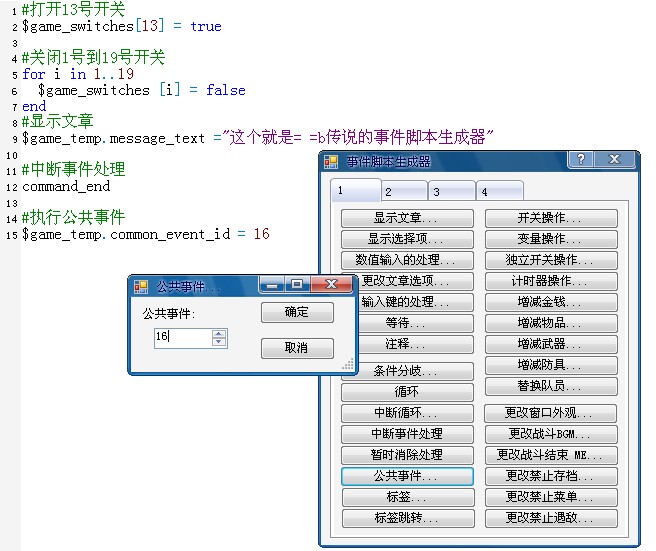The image size is (656, 551).
Task: Click the 更改禁止遇敌 button
Action: (551, 518)
